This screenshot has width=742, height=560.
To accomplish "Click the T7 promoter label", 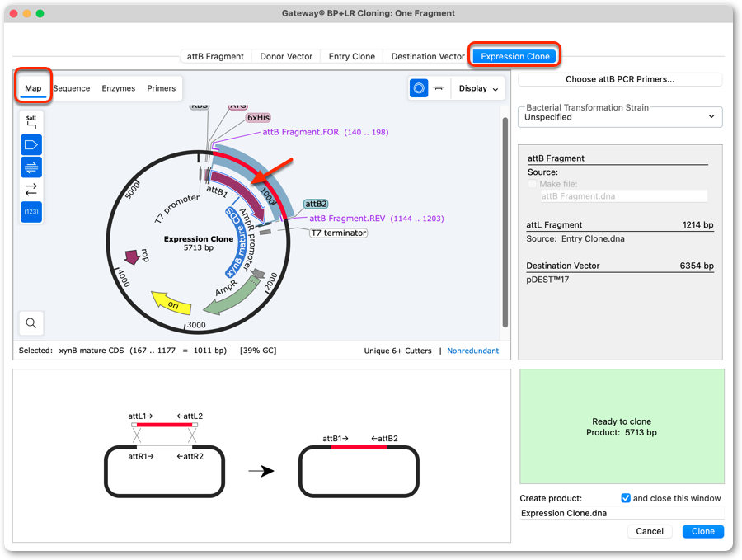I will click(176, 209).
